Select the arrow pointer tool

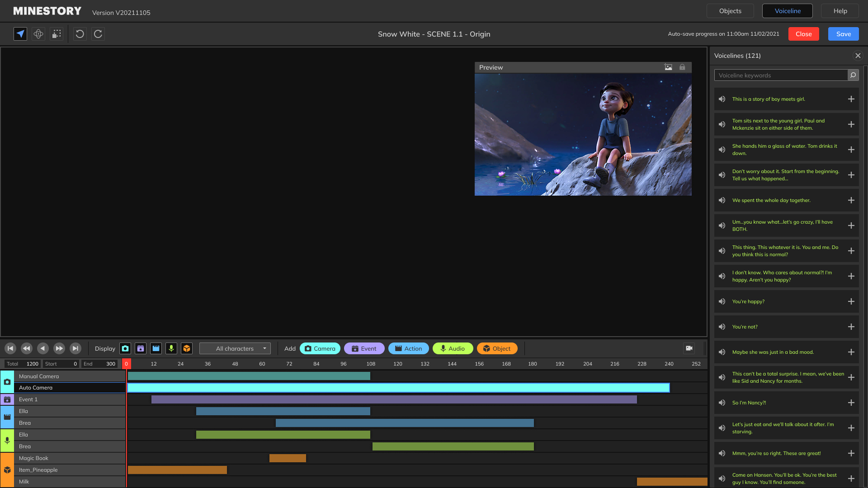click(x=20, y=34)
